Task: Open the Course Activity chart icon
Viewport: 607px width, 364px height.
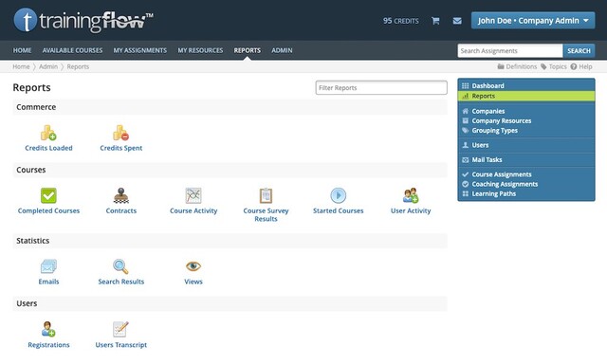Action: coord(193,195)
